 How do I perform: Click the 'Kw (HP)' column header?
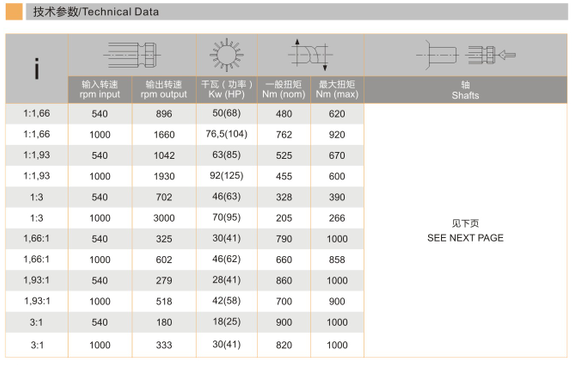227,90
